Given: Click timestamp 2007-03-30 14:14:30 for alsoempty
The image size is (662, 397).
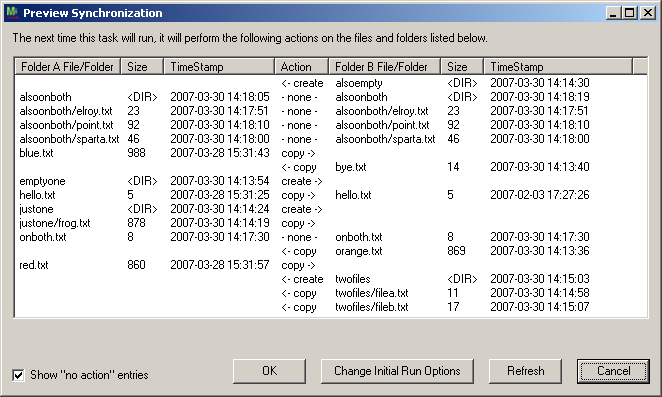Looking at the screenshot, I should [540, 83].
